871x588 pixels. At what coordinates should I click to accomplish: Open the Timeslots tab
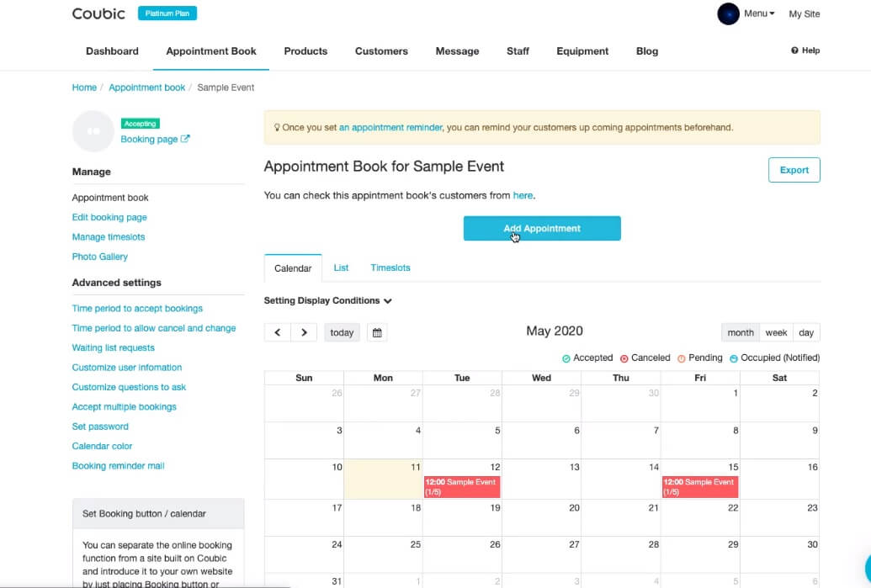[x=390, y=268]
